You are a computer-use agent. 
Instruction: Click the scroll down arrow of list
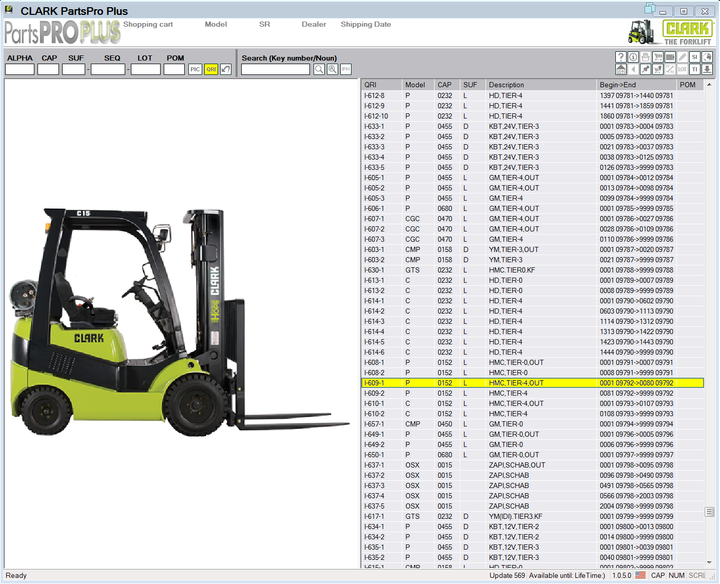tap(709, 562)
